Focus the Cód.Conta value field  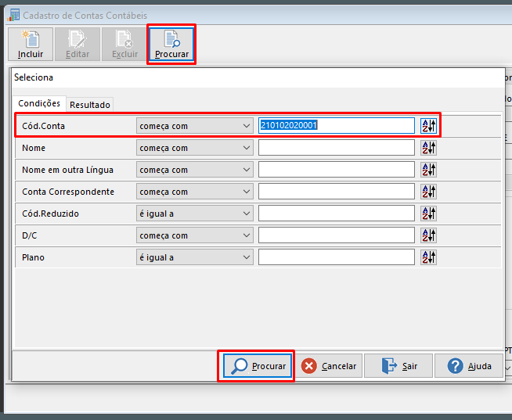click(x=337, y=126)
